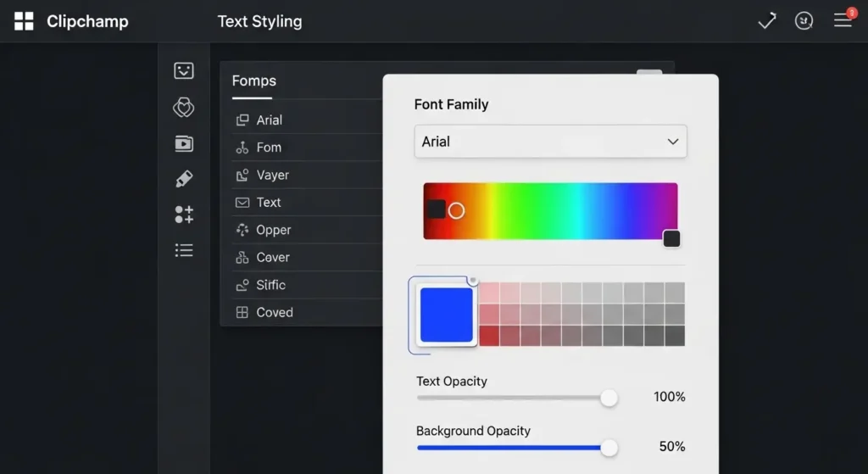The image size is (868, 474).
Task: Open the sticker smiley icon in sidebar
Action: [x=184, y=71]
